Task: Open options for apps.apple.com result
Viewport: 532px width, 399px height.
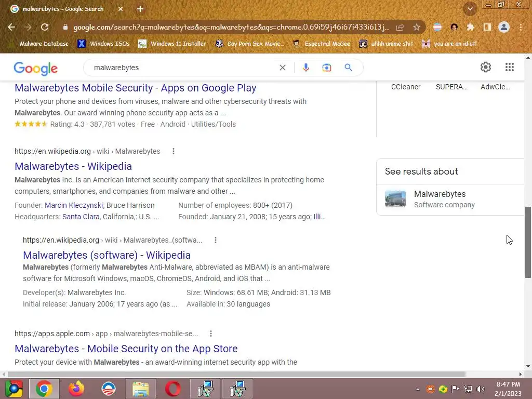Action: click(211, 334)
